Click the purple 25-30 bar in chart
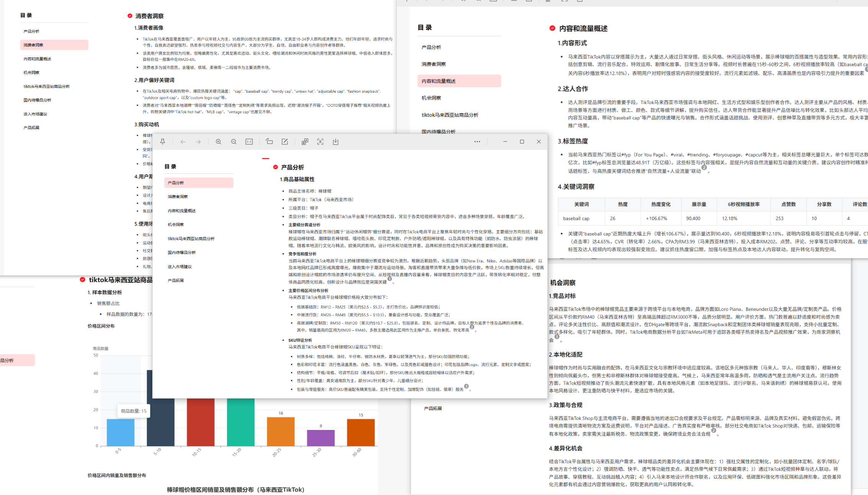The width and height of the screenshot is (868, 495). [x=321, y=438]
